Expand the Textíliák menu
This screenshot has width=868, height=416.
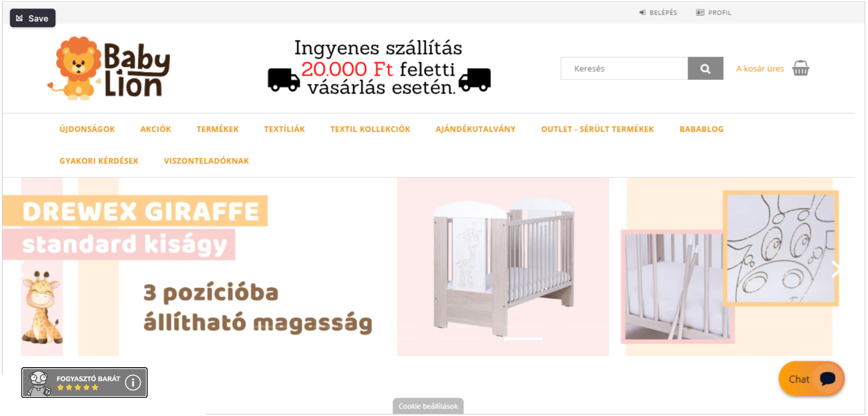(284, 129)
